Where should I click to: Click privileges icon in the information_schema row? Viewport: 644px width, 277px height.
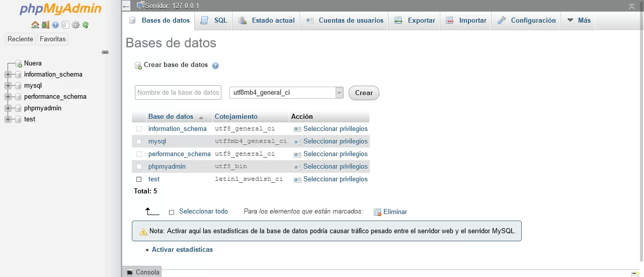point(297,129)
